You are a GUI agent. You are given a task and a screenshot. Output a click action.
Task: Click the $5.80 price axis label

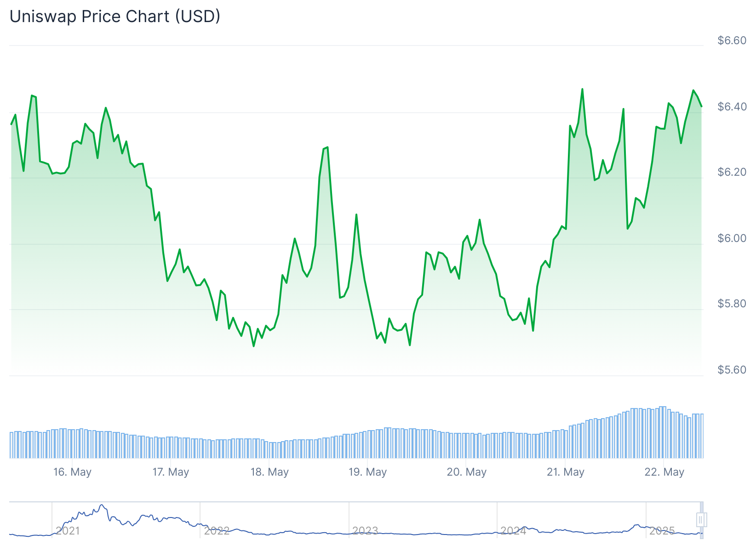[732, 304]
